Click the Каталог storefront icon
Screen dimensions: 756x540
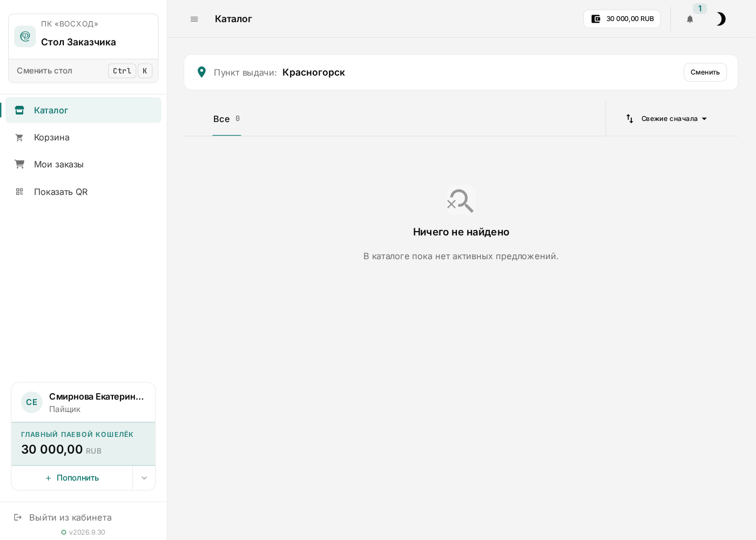tap(19, 110)
